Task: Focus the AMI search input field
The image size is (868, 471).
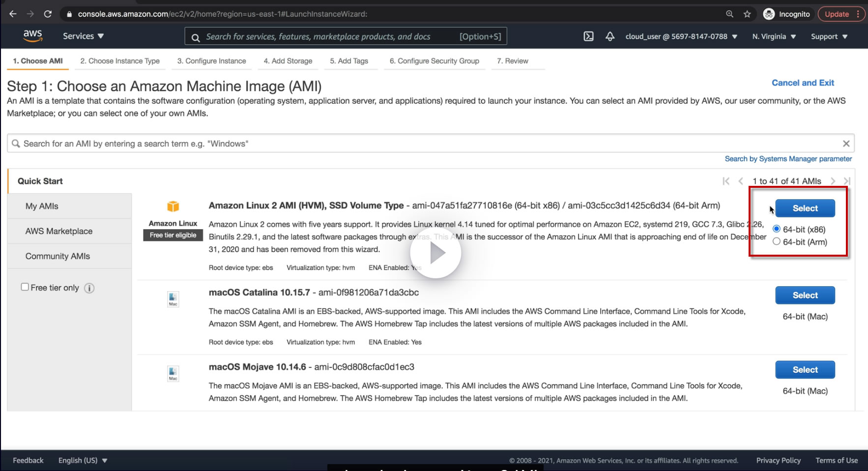Action: tap(431, 144)
